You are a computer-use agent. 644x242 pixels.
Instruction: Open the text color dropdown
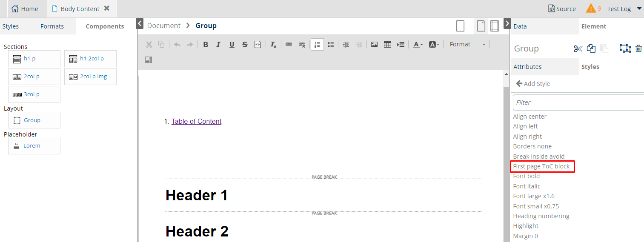418,45
